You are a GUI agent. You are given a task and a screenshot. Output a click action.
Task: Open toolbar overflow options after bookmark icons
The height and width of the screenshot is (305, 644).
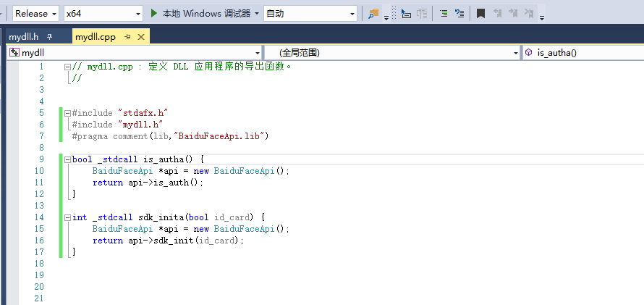542,17
